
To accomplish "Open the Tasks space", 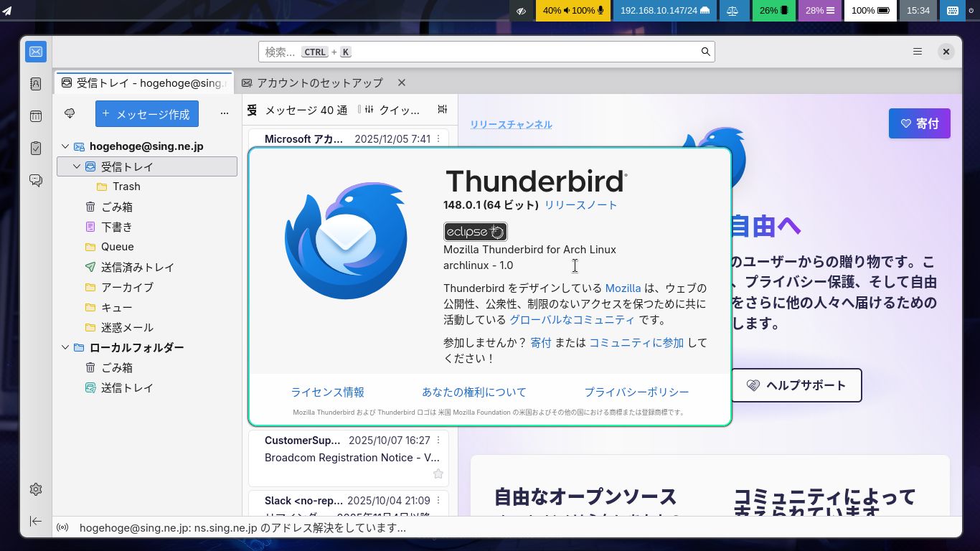I will pos(36,148).
